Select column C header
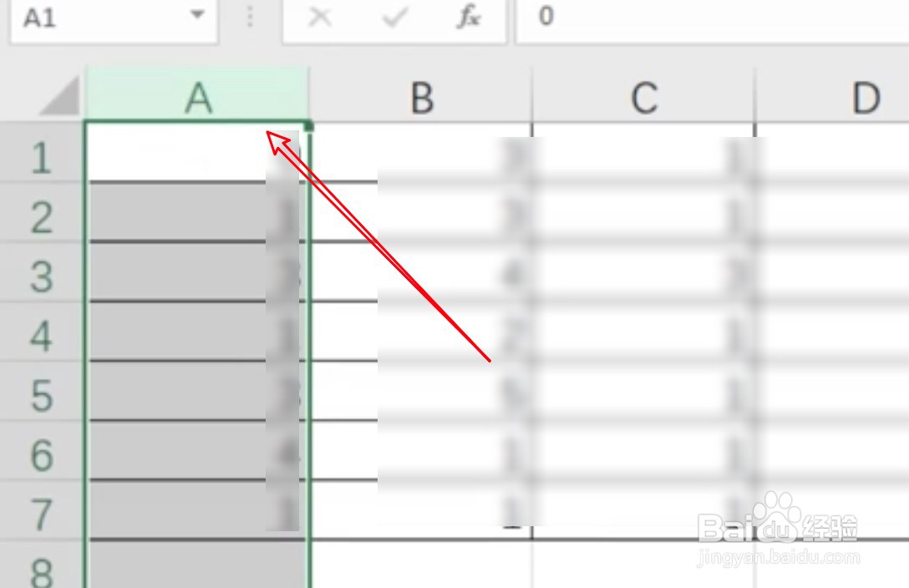 643,95
